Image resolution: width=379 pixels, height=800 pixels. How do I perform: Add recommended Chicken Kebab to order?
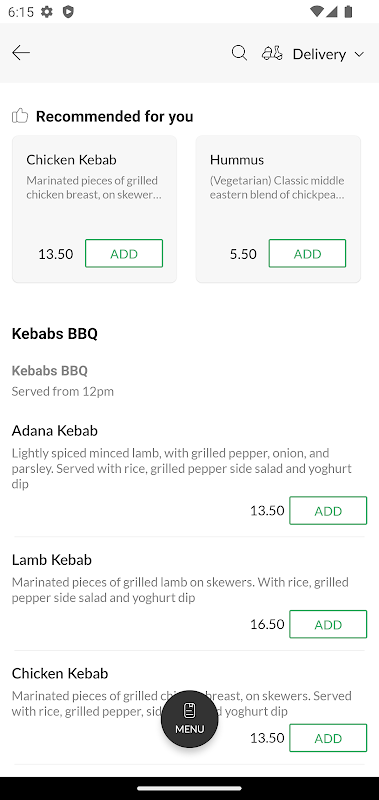tap(124, 254)
